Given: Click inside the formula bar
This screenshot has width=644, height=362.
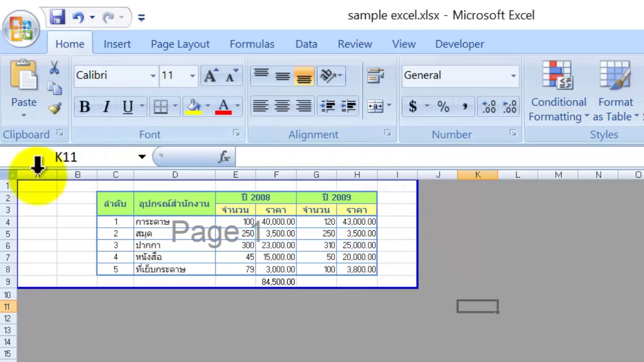Looking at the screenshot, I should click(x=439, y=157).
